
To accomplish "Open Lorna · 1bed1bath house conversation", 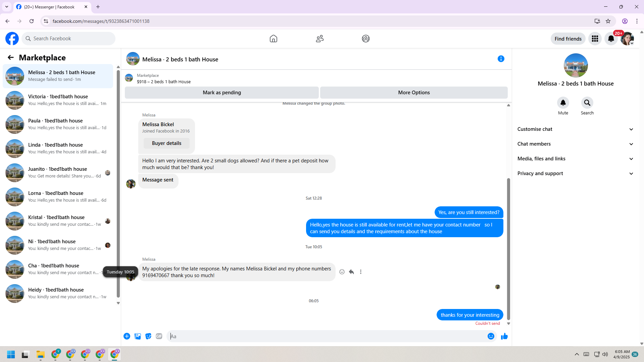I will [58, 197].
